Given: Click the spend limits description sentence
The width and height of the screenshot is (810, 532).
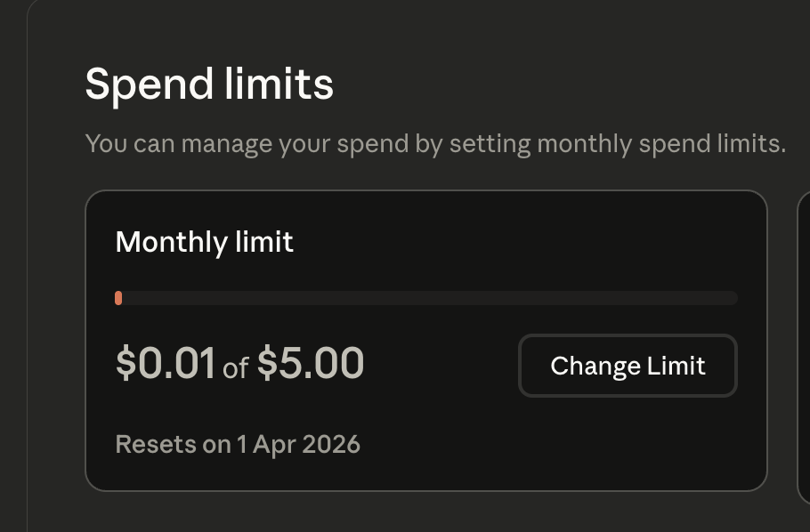Looking at the screenshot, I should tap(435, 143).
